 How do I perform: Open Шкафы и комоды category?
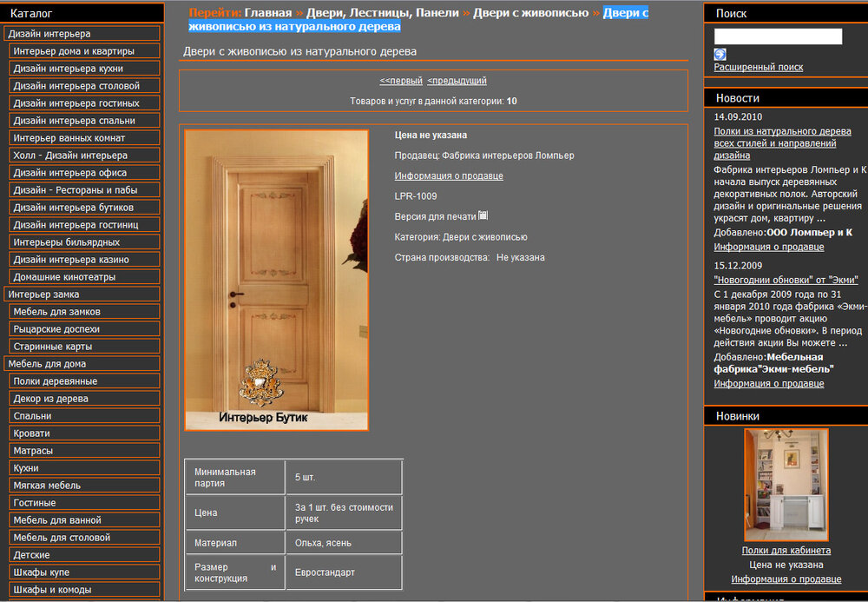point(84,589)
